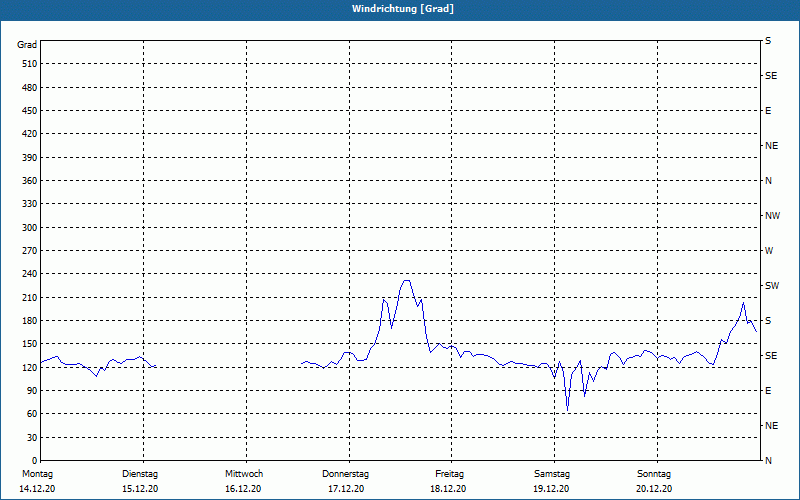Pick the 390 degree axis label
The image size is (800, 500).
click(30, 157)
